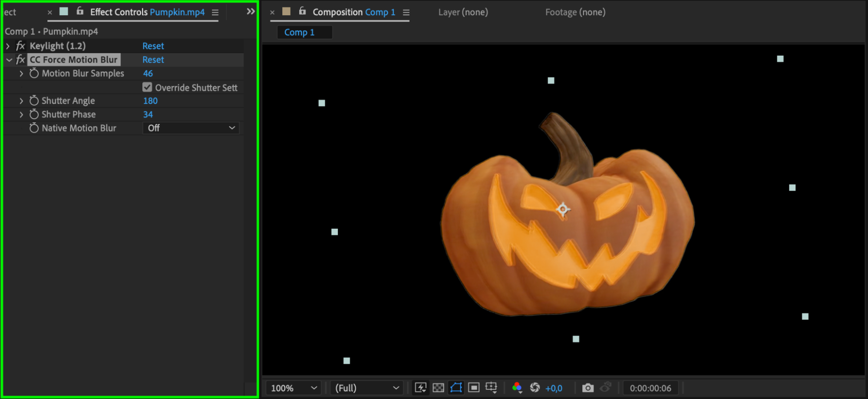Toggle the CC Force Motion Blur fx switch
Image resolution: width=868 pixels, height=399 pixels.
20,60
